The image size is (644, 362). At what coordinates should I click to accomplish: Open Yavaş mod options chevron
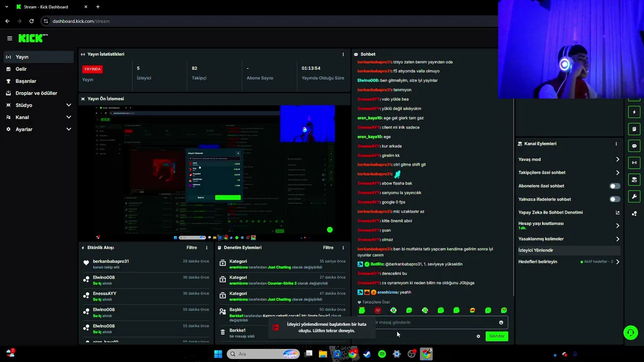(x=617, y=159)
